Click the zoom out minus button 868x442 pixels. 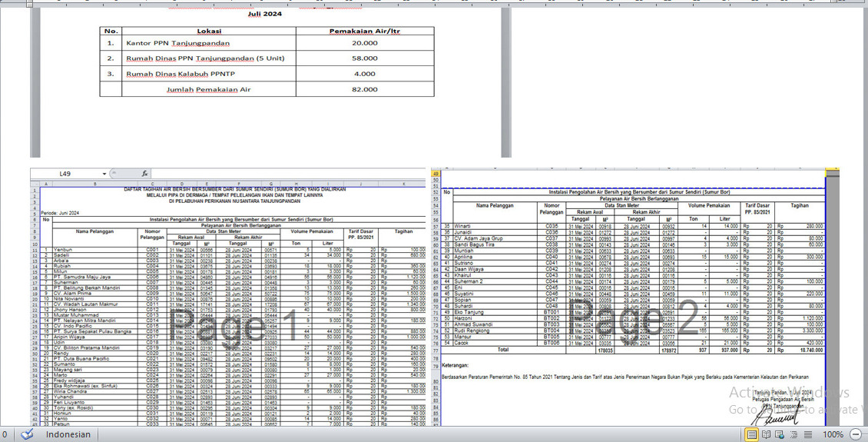click(856, 434)
